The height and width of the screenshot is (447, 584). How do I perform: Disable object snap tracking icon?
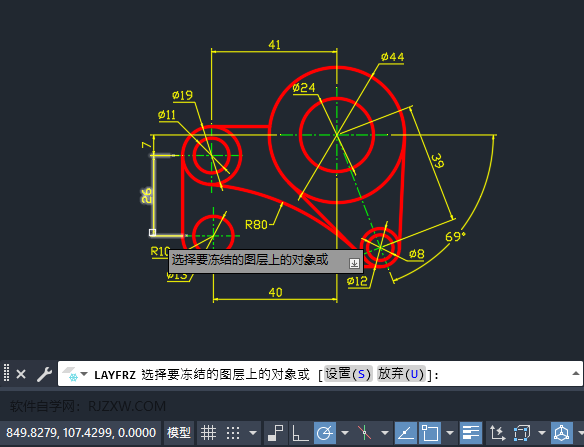point(405,433)
